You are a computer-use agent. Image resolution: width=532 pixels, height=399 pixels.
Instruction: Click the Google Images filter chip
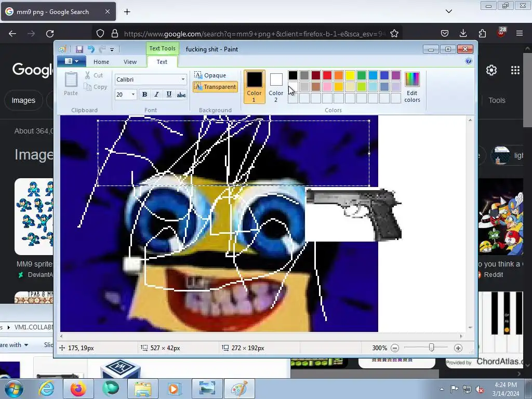[23, 100]
